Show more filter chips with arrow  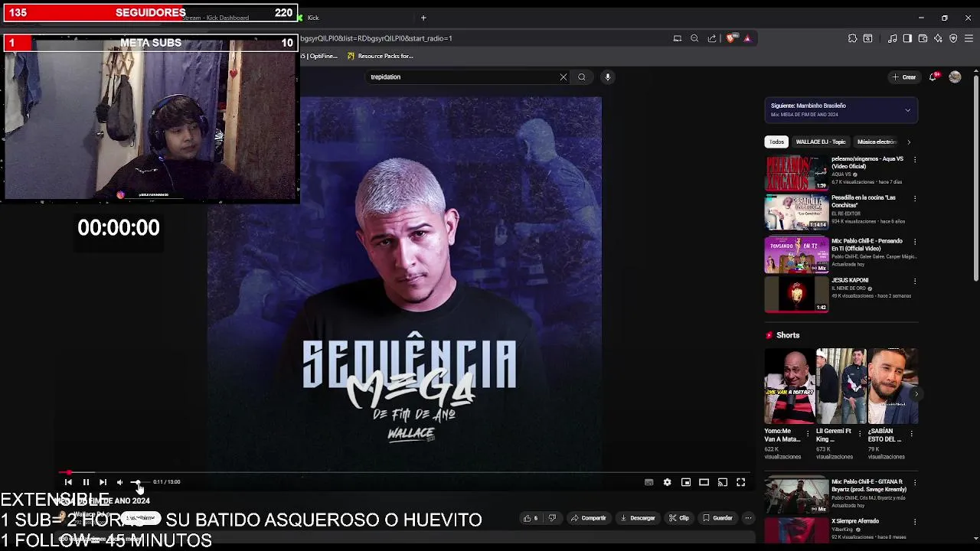pos(909,142)
